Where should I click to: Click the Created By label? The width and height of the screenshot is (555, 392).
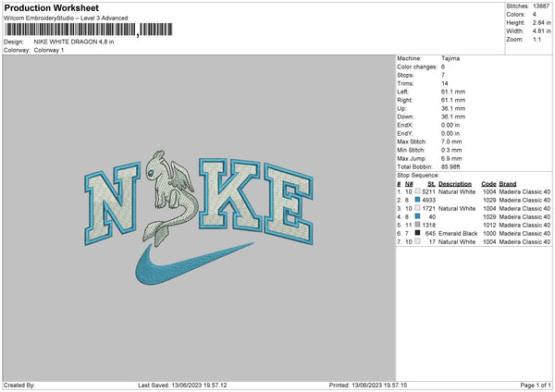tap(19, 385)
